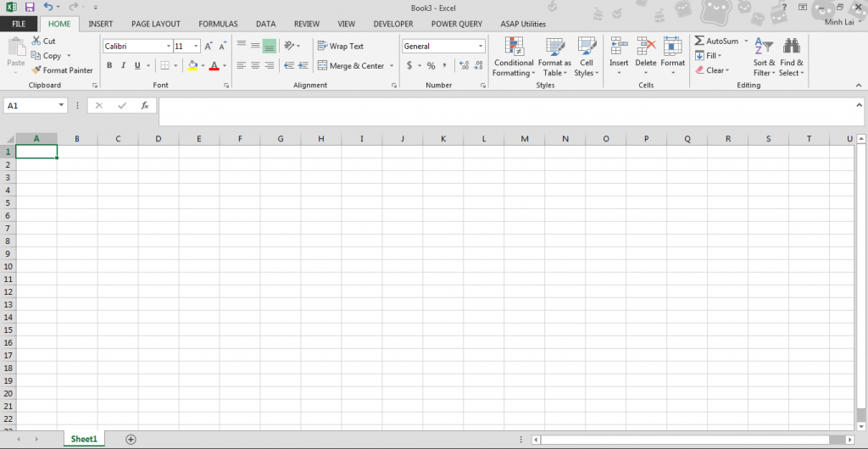
Task: Toggle Bold formatting
Action: [x=109, y=66]
